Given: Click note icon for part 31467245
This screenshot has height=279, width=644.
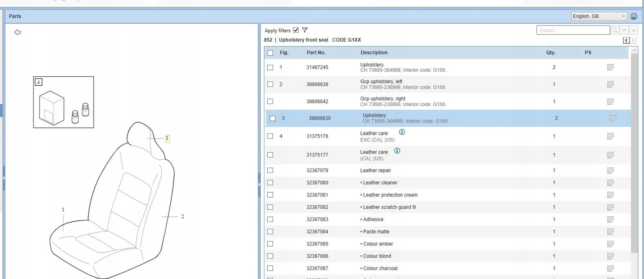Looking at the screenshot, I should click(610, 67).
